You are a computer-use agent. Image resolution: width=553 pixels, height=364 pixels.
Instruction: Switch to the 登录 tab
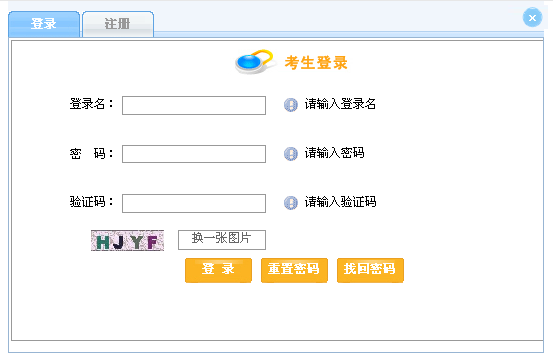point(44,24)
